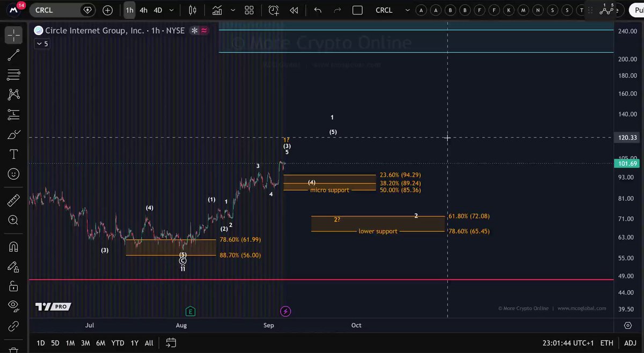Click the purple lightning event marker
The image size is (644, 353).
(x=286, y=311)
